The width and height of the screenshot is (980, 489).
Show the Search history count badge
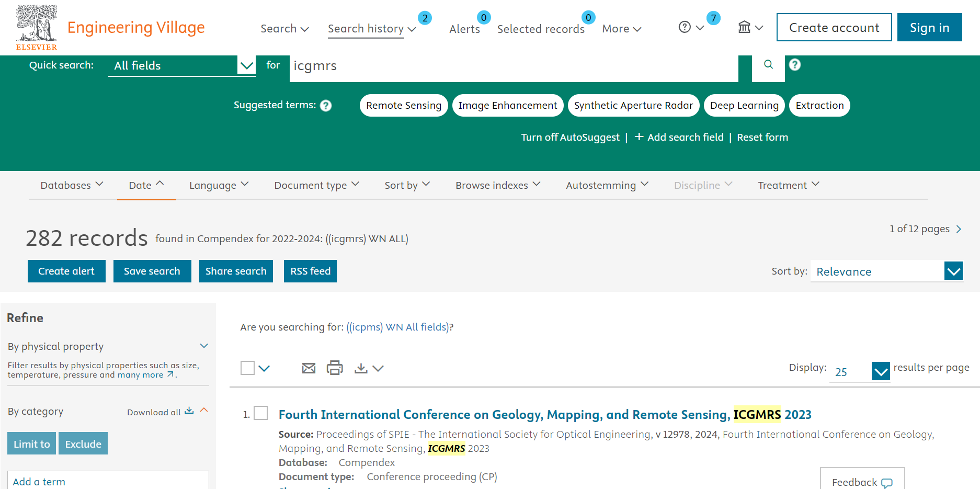coord(425,18)
